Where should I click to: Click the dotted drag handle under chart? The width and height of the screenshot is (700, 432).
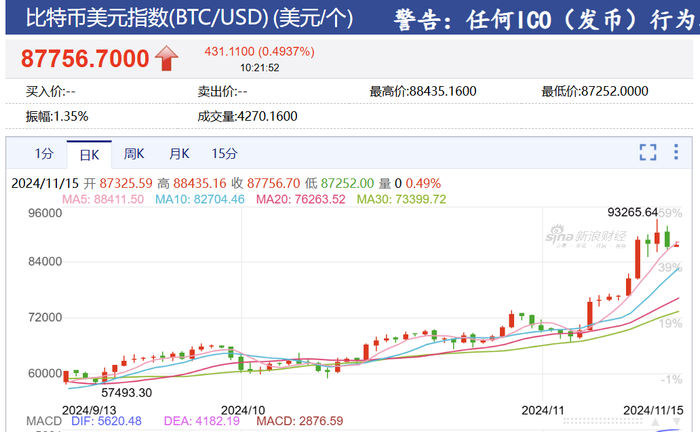[x=604, y=421]
